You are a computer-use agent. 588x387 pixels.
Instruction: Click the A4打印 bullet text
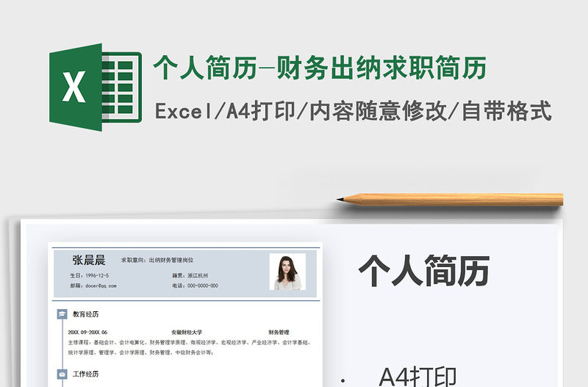click(x=417, y=377)
